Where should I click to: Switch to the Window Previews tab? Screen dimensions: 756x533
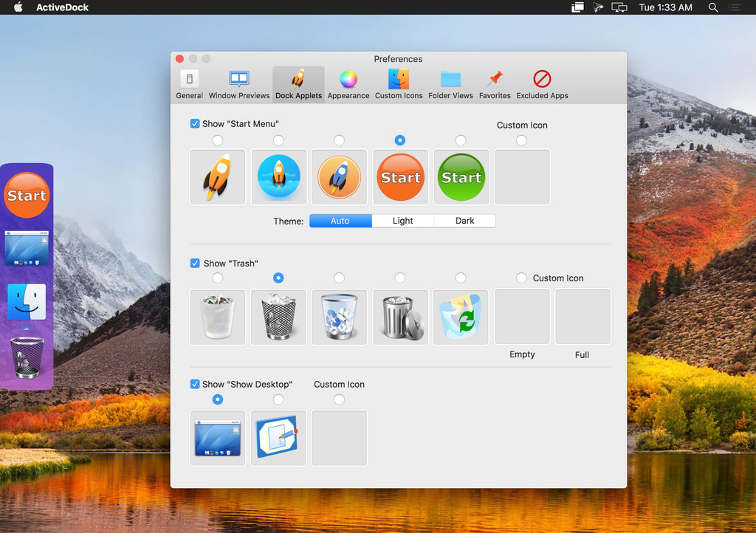click(x=238, y=85)
